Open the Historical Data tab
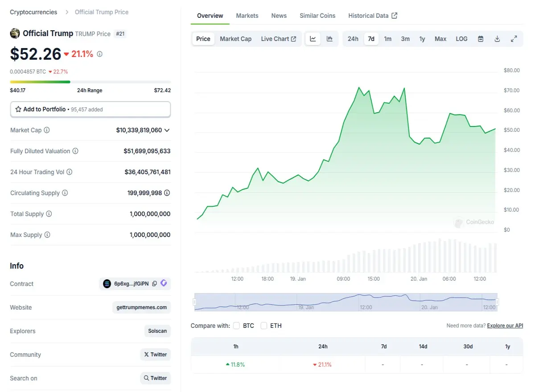 pos(373,16)
